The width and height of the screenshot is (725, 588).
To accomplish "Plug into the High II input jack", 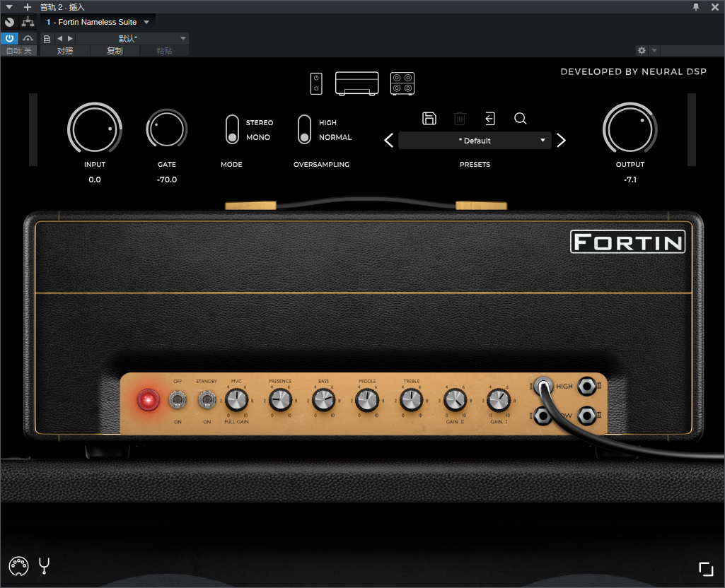I will pyautogui.click(x=587, y=386).
